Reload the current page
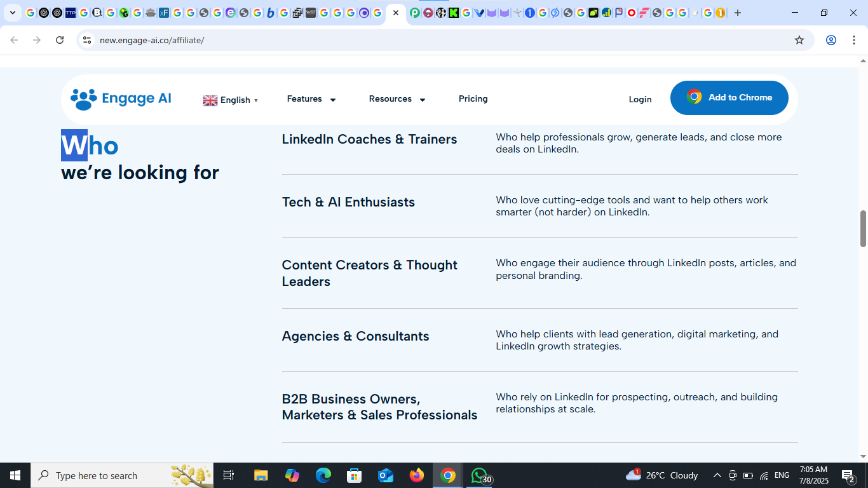This screenshot has height=488, width=868. point(60,40)
